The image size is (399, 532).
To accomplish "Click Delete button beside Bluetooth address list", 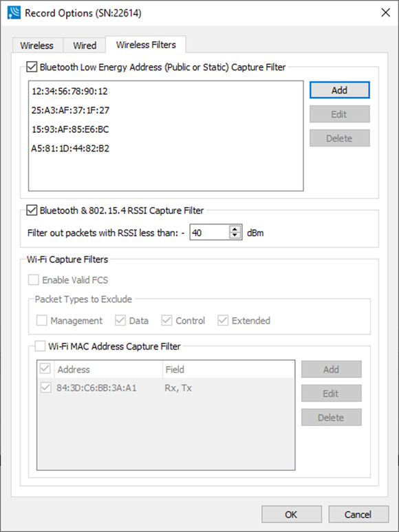I will click(339, 138).
